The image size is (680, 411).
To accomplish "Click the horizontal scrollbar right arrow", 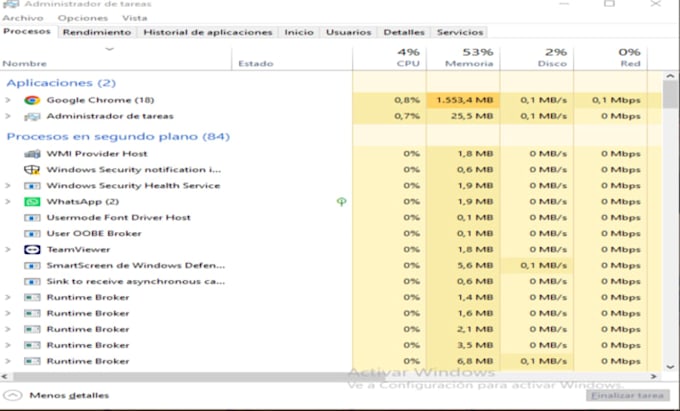I will coord(654,377).
